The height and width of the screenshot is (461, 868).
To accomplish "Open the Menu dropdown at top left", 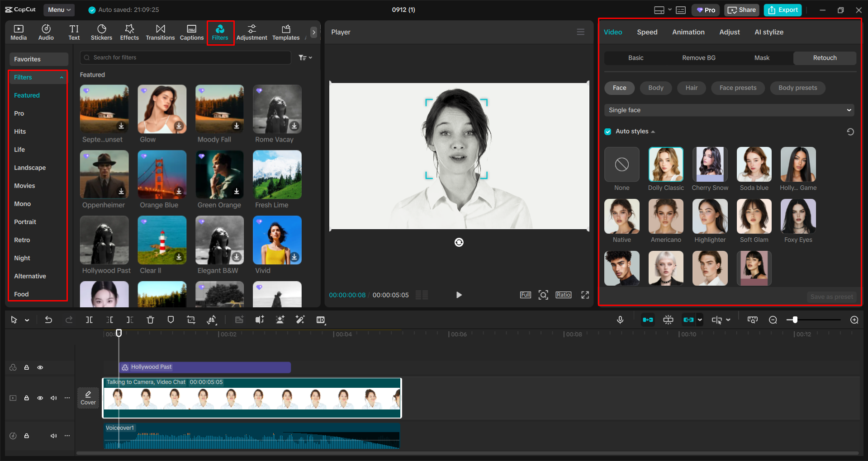I will [59, 9].
